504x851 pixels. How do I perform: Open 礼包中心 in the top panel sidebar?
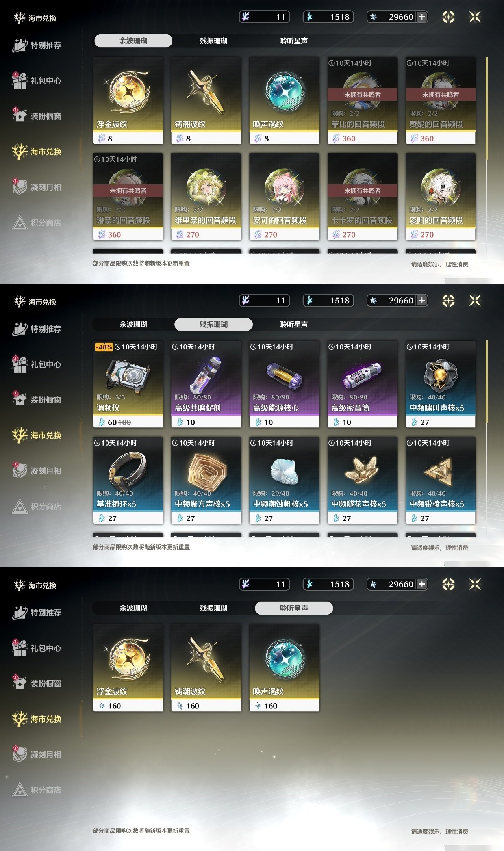pos(37,81)
